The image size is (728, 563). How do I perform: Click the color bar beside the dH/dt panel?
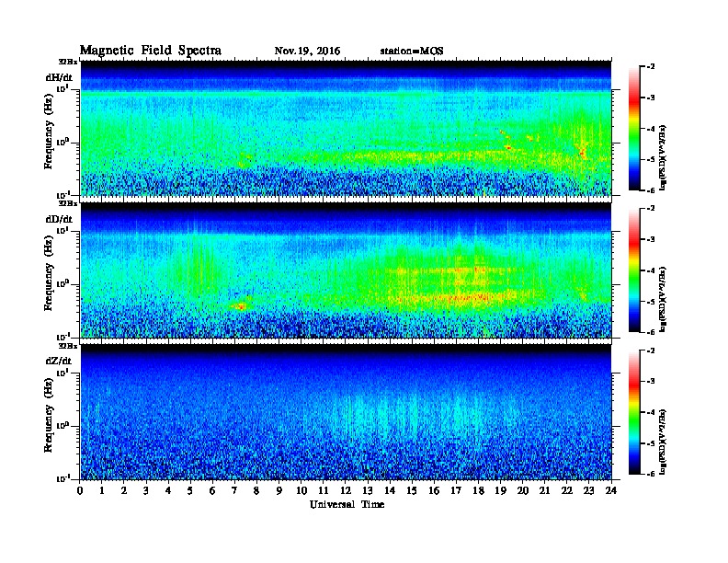coord(634,128)
